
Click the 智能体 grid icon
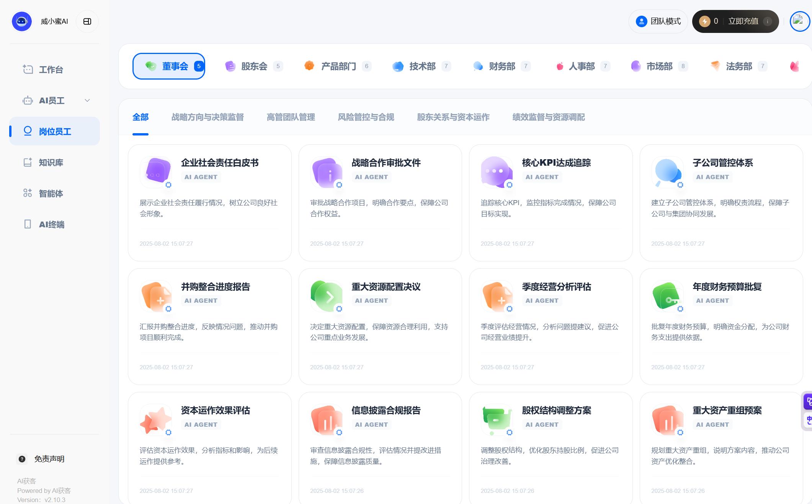click(28, 193)
